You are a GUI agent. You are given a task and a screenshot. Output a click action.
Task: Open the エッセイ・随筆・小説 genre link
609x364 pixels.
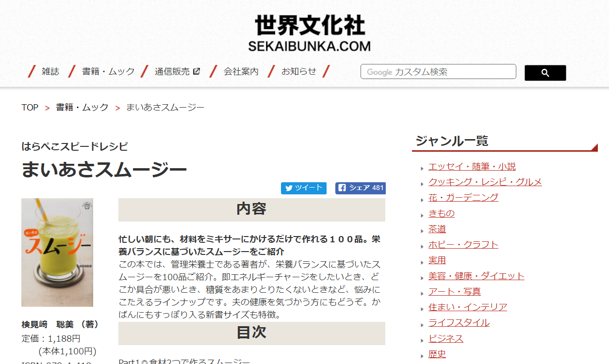coord(472,167)
